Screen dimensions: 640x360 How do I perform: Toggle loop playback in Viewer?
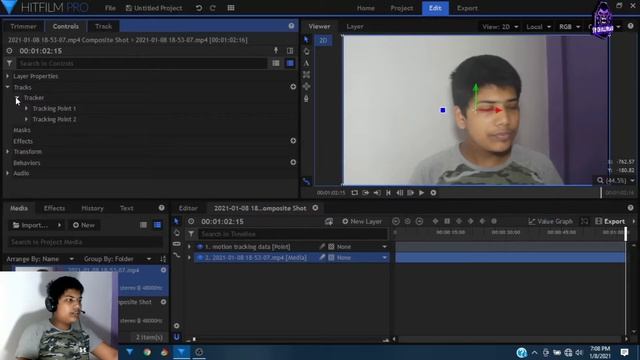[x=354, y=193]
